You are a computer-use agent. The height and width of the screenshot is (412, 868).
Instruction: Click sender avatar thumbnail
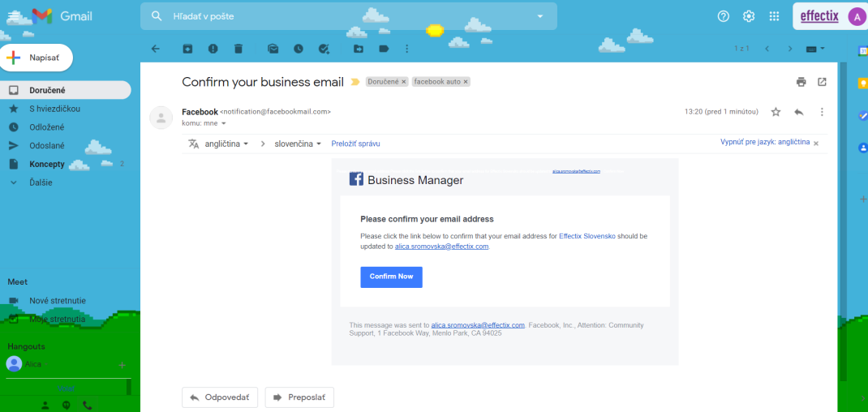pos(161,118)
